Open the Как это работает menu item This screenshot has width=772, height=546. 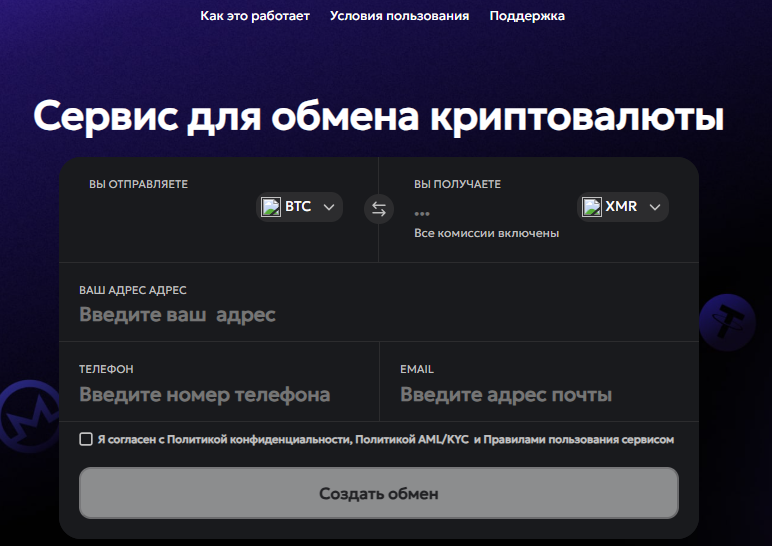click(255, 16)
